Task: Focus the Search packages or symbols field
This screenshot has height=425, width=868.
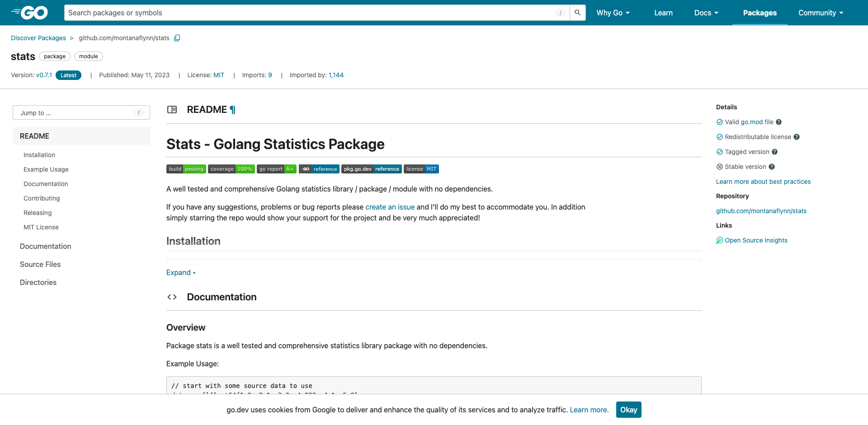Action: 316,13
